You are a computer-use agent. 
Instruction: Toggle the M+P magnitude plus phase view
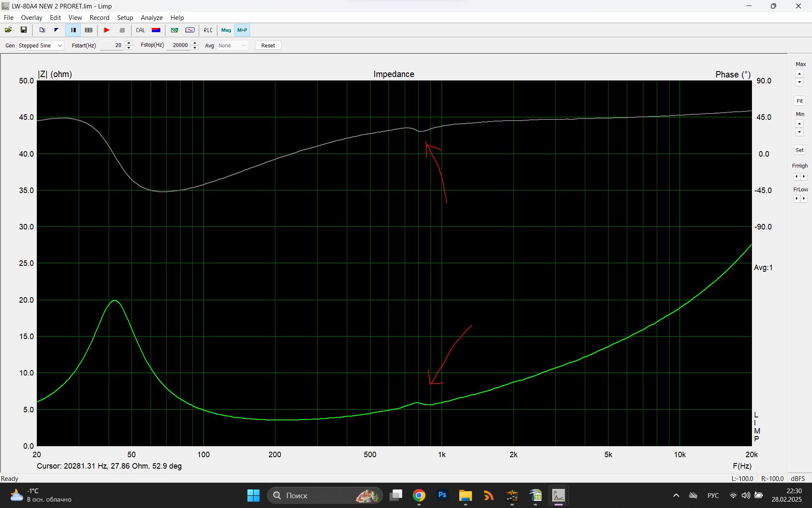point(242,30)
